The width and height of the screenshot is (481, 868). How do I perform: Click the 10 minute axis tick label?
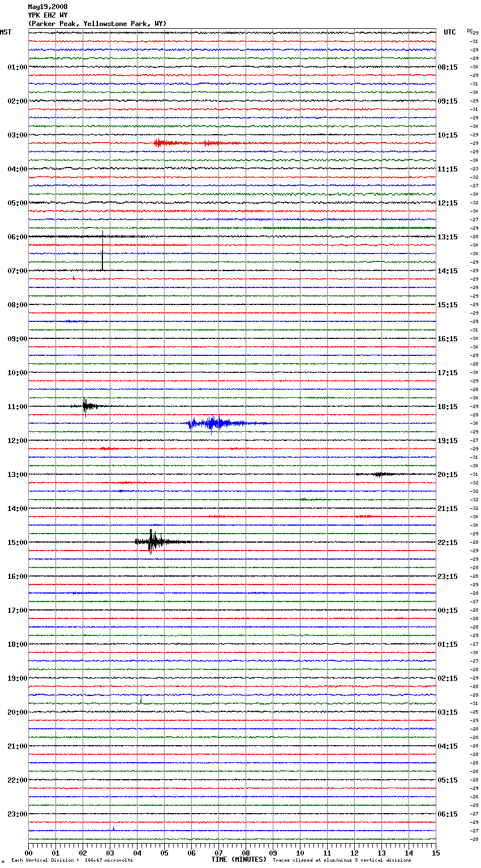300,853
